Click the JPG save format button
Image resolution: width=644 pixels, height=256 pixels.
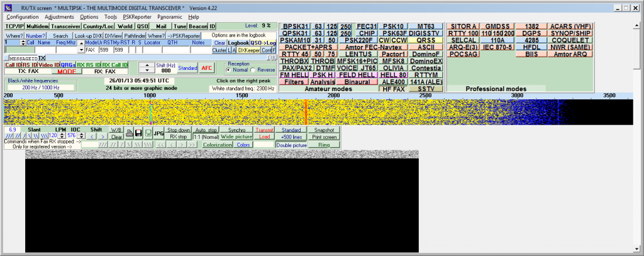coord(158,133)
